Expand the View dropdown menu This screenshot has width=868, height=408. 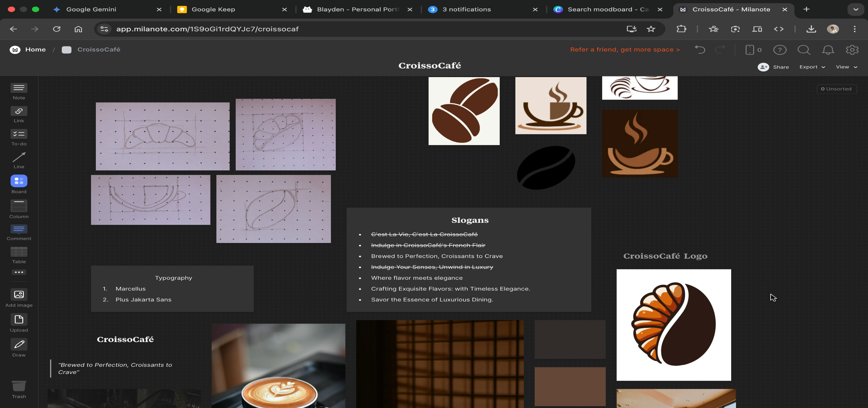[846, 67]
